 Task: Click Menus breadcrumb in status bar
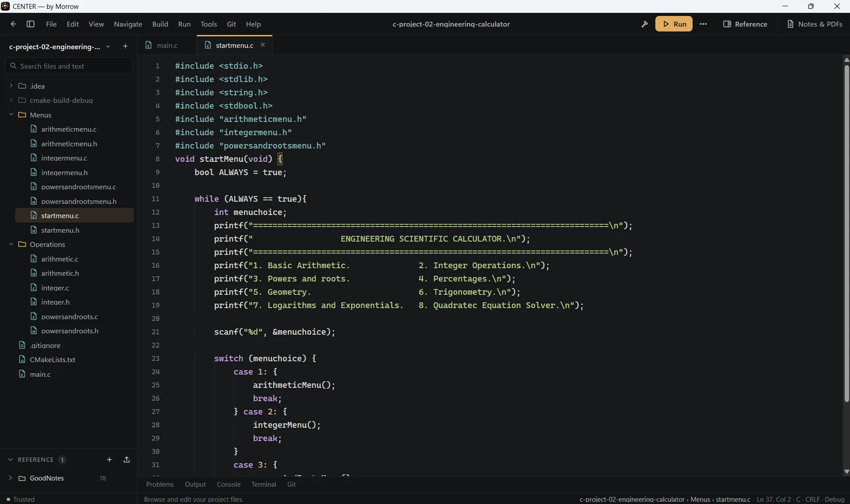(x=700, y=499)
